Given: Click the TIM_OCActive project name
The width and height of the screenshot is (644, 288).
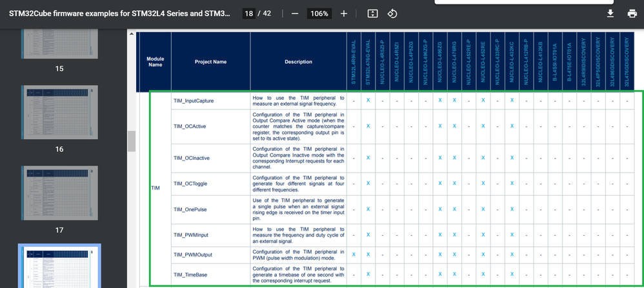Looking at the screenshot, I should 190,126.
